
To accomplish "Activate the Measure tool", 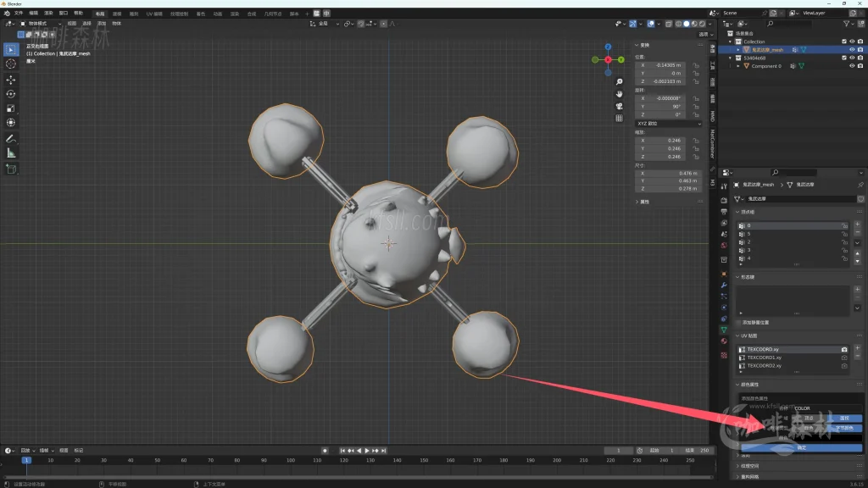I will click(11, 152).
